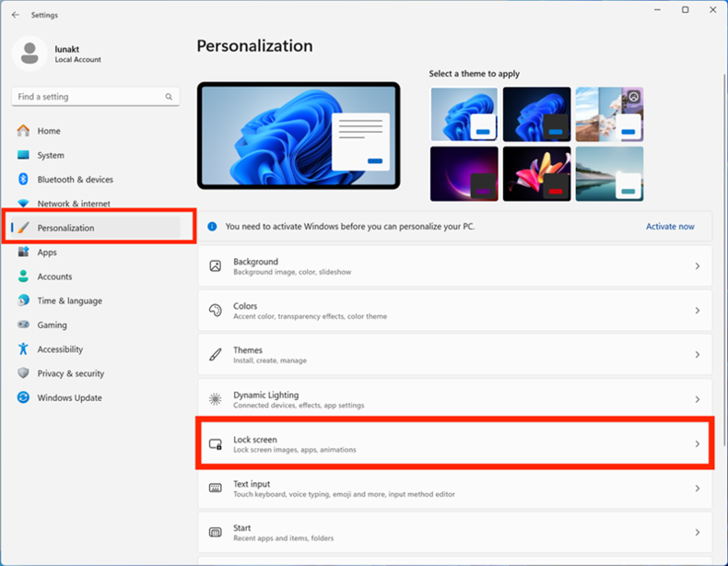Select the Windows Update icon
Viewport: 728px width, 566px height.
23,398
